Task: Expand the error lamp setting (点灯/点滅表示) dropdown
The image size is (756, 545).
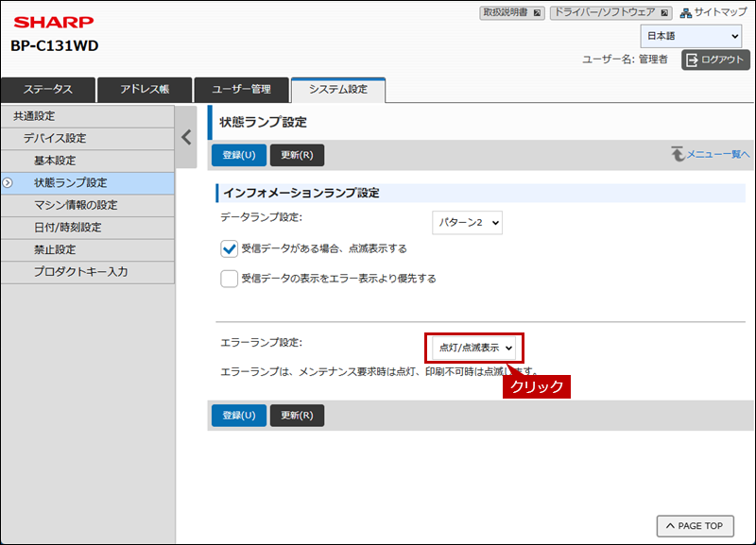Action: [474, 348]
